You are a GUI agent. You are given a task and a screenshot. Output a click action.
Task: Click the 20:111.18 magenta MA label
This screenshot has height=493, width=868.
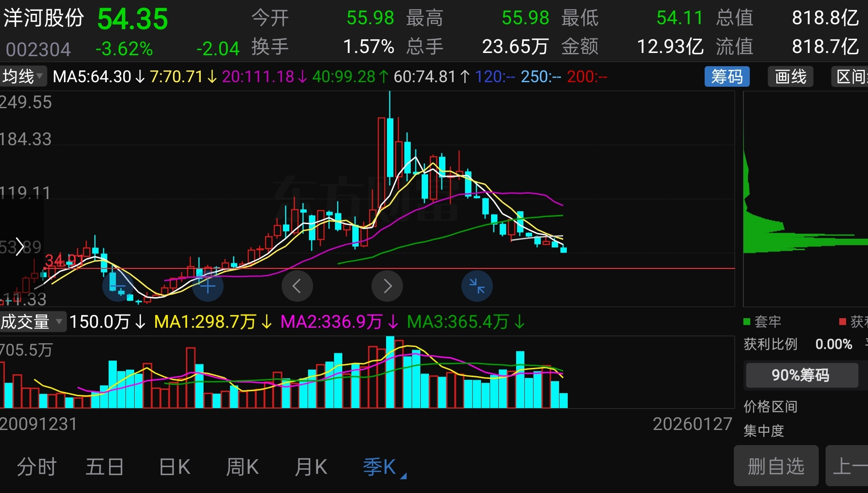(265, 77)
